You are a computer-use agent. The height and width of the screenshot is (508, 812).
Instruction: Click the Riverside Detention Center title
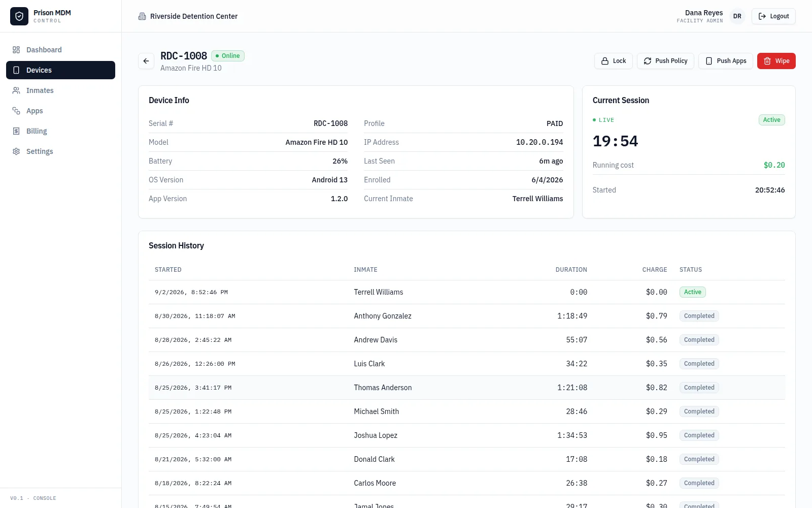(x=194, y=16)
